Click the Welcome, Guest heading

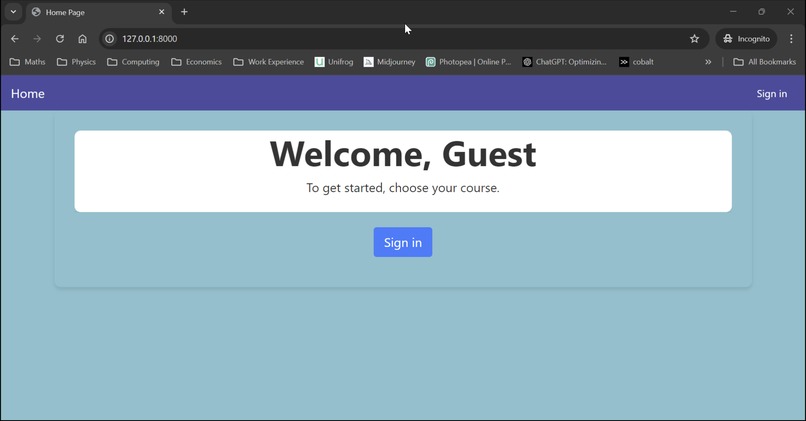click(403, 154)
